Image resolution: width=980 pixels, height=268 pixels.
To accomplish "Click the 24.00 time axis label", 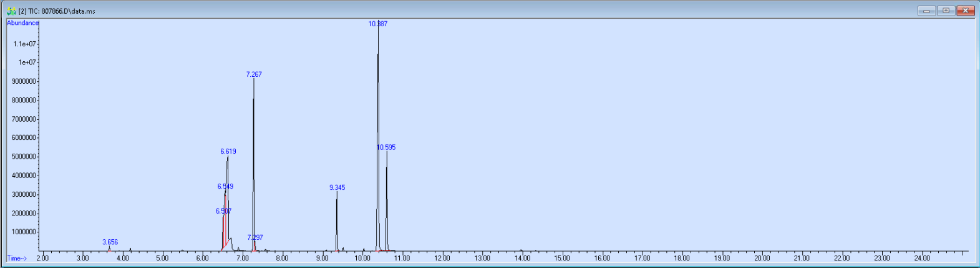I will pos(922,258).
